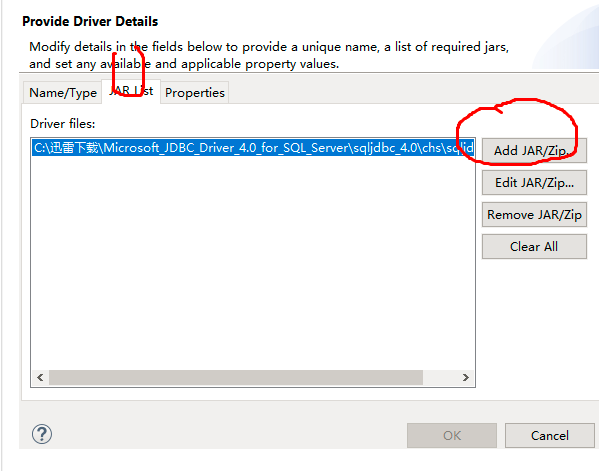Screen dimensions: 608x471
Task: Click the help question mark icon
Action: click(42, 434)
